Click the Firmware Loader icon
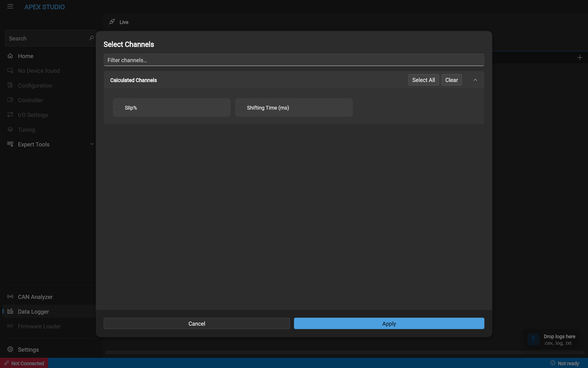Image resolution: width=588 pixels, height=368 pixels. tap(10, 326)
